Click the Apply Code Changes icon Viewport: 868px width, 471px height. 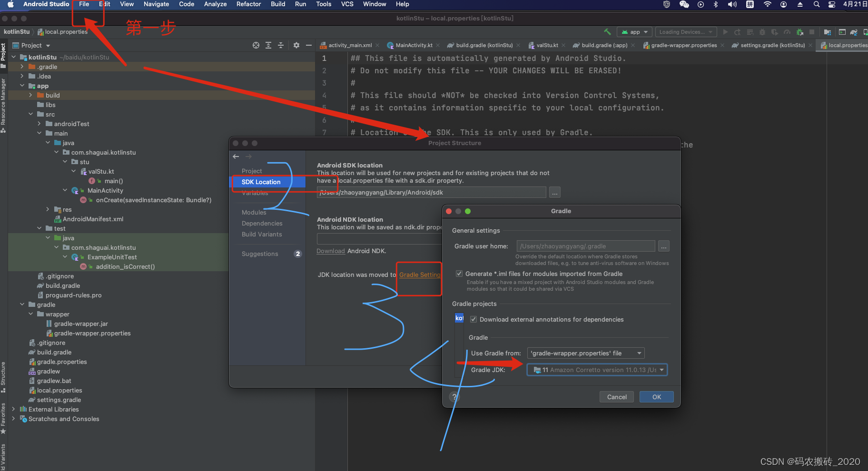750,32
